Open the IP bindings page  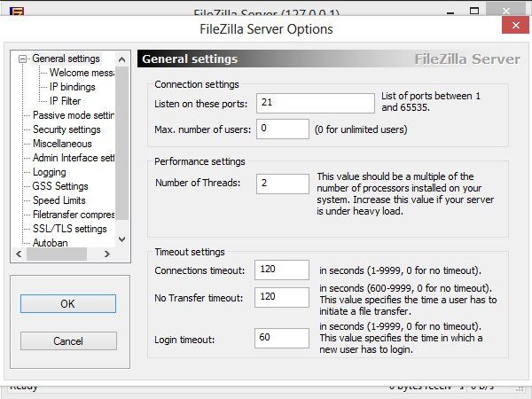coord(73,87)
